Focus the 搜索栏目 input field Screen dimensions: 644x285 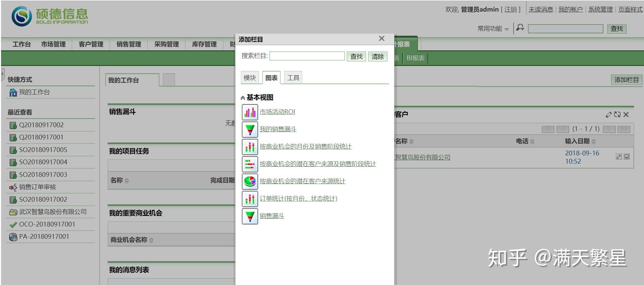click(x=307, y=56)
